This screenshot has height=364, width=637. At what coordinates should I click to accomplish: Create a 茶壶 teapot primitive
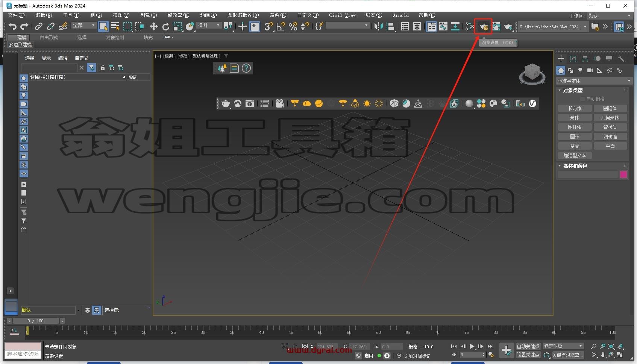pos(575,146)
